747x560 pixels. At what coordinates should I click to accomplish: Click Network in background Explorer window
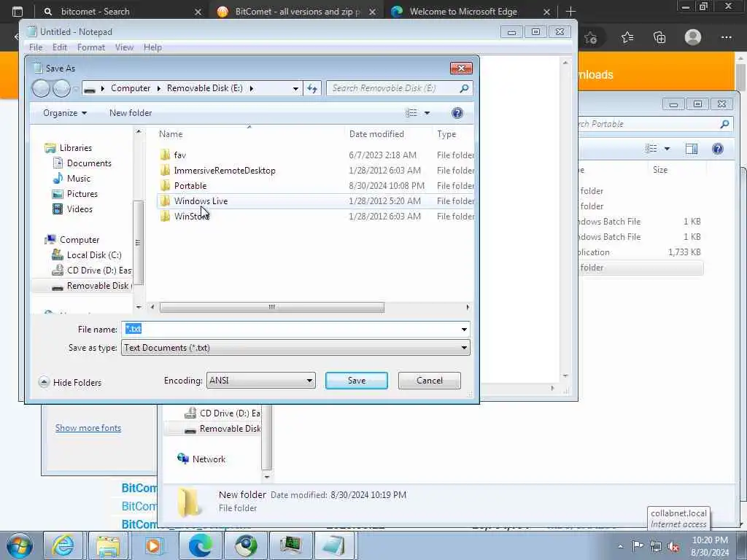(x=209, y=459)
